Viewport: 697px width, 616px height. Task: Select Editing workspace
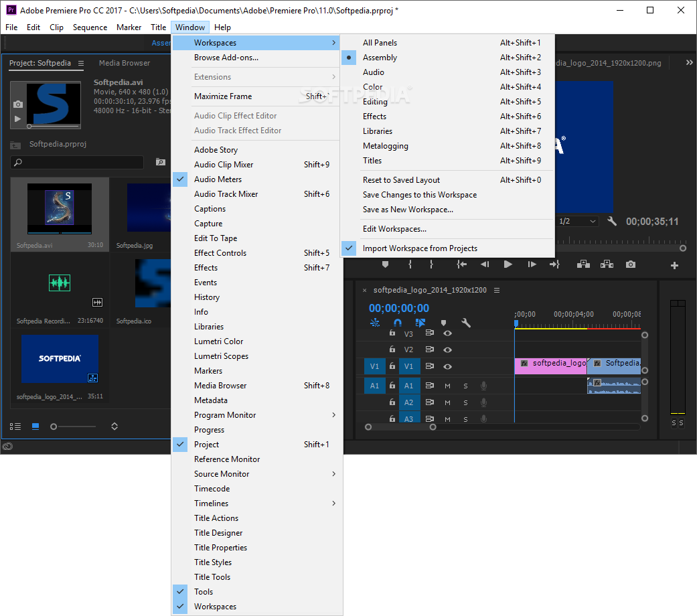(448, 102)
